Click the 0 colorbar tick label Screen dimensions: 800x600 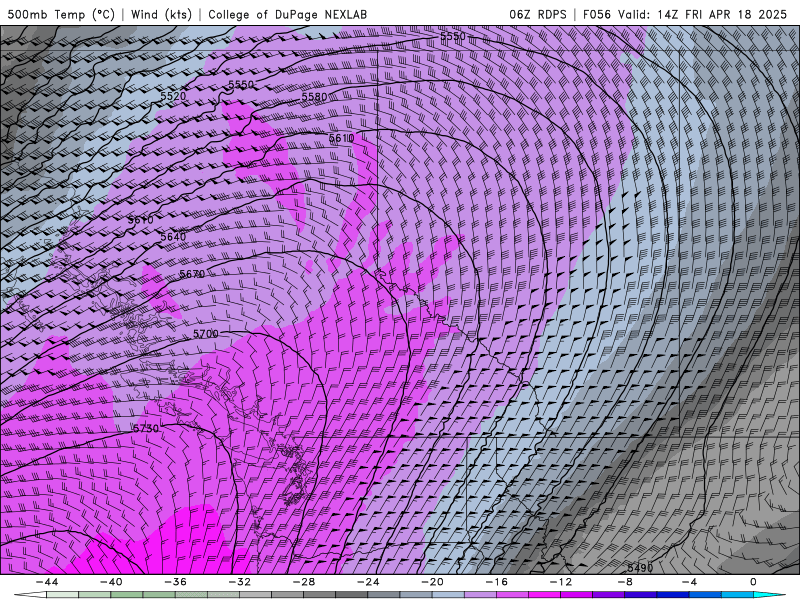[754, 582]
